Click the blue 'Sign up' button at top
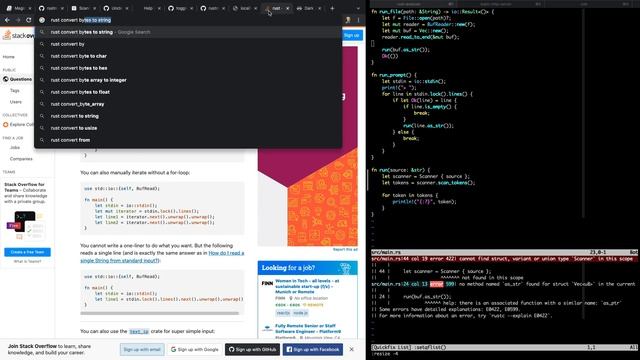The image size is (640, 360). point(351,36)
